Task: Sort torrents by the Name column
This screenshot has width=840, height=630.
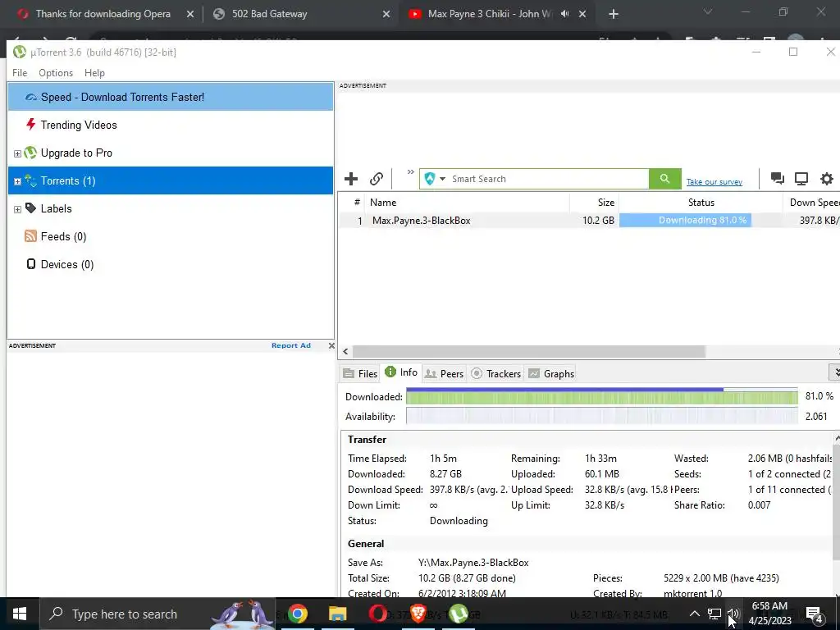Action: coord(467,203)
